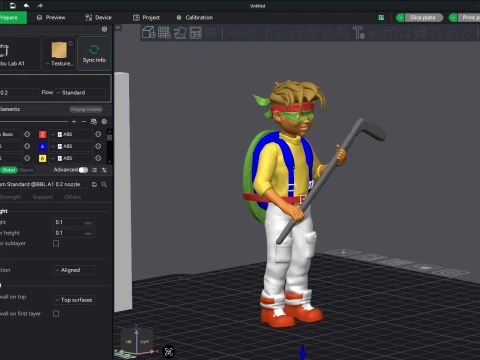Click the remove filament minus icon
This screenshot has width=480, height=360.
(x=84, y=122)
